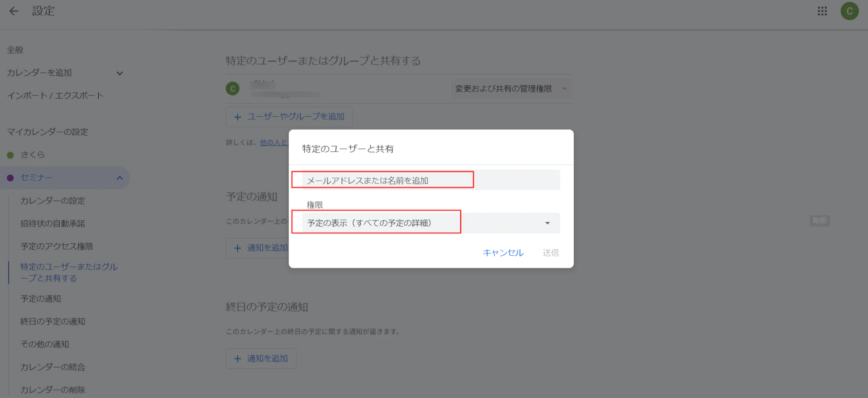This screenshot has width=868, height=398.
Task: Go to 予定のアクセス権限 in sidebar
Action: (57, 246)
